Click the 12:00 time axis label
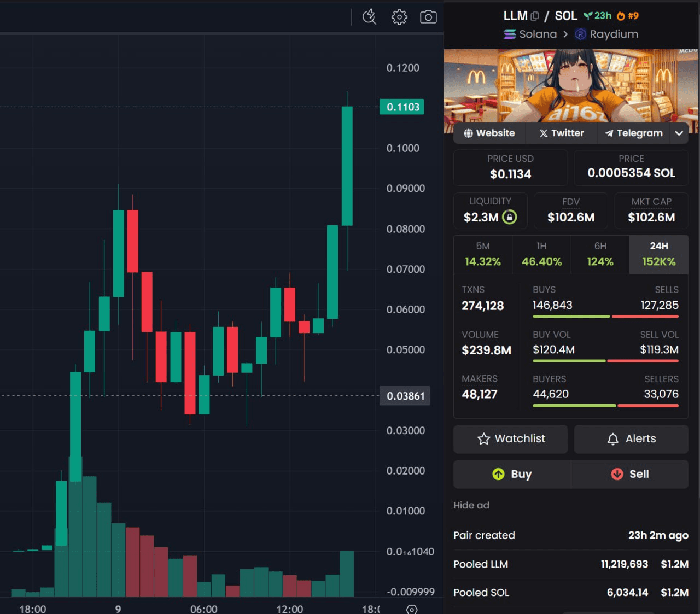 [289, 609]
